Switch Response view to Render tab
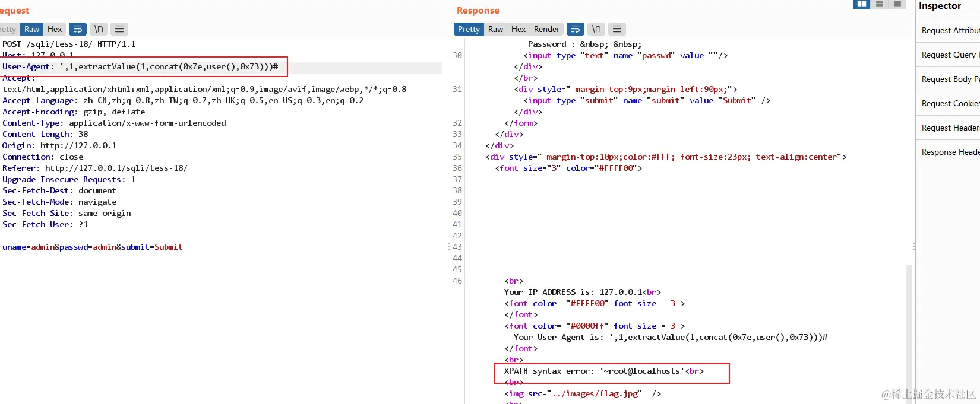Image resolution: width=980 pixels, height=404 pixels. [x=546, y=29]
